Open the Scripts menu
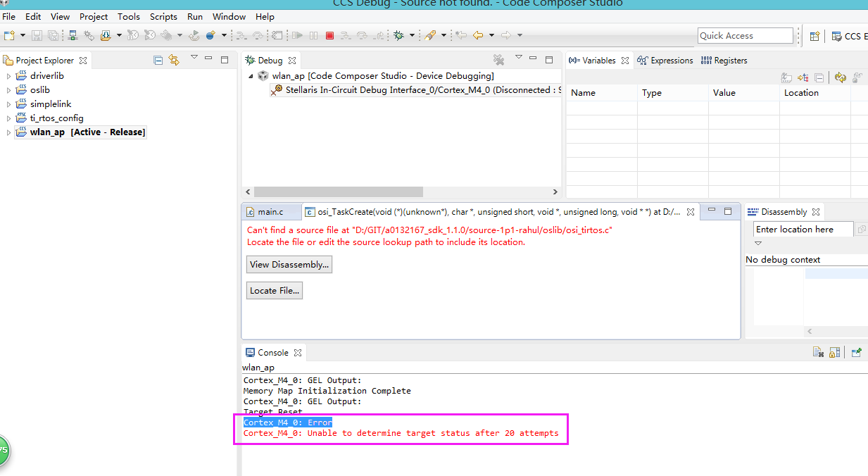Image resolution: width=868 pixels, height=476 pixels. [163, 16]
